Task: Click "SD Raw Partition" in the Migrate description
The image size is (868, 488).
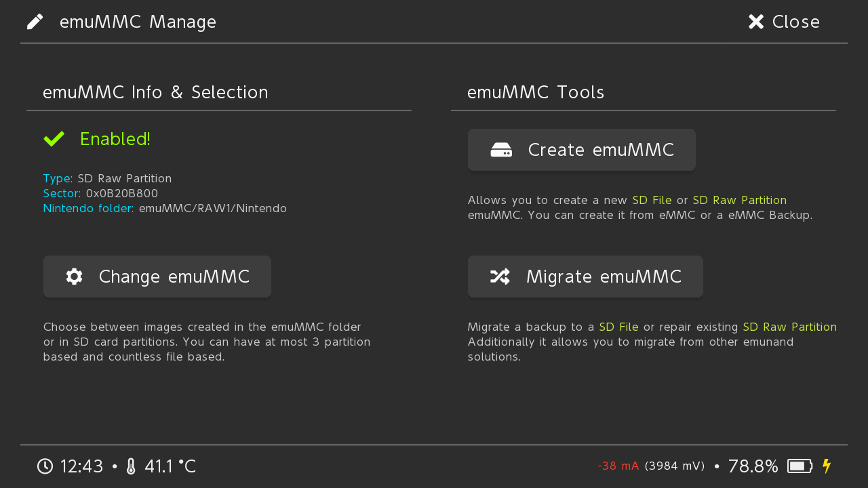Action: [789, 327]
